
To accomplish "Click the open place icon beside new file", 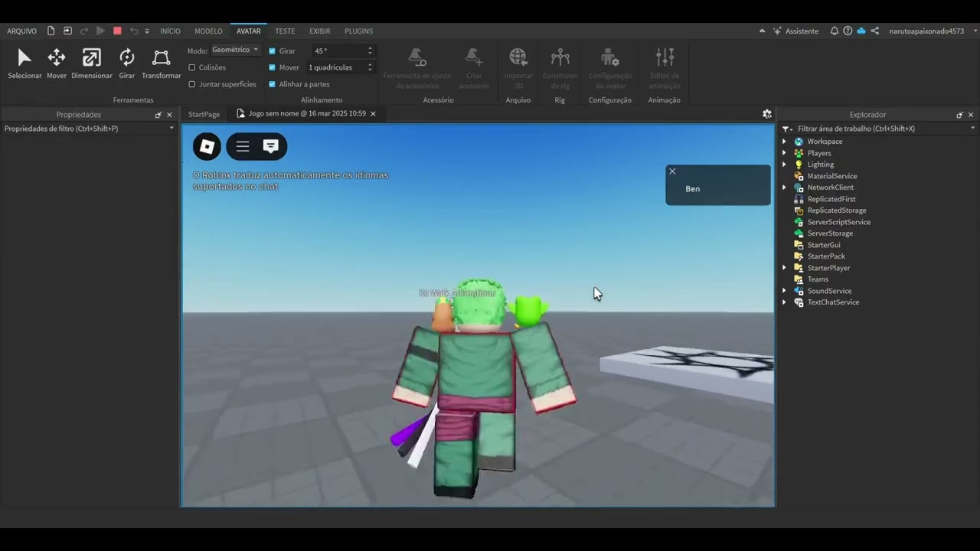I will pos(67,31).
